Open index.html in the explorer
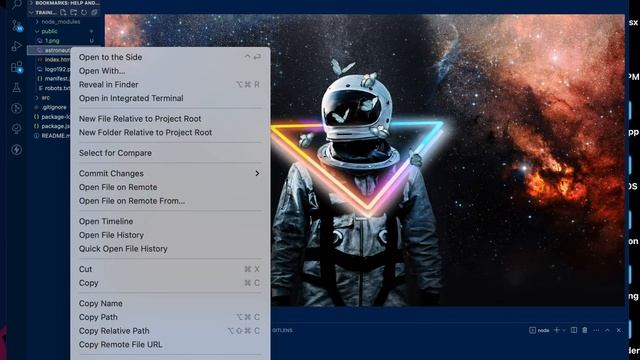The width and height of the screenshot is (640, 360). 57,60
